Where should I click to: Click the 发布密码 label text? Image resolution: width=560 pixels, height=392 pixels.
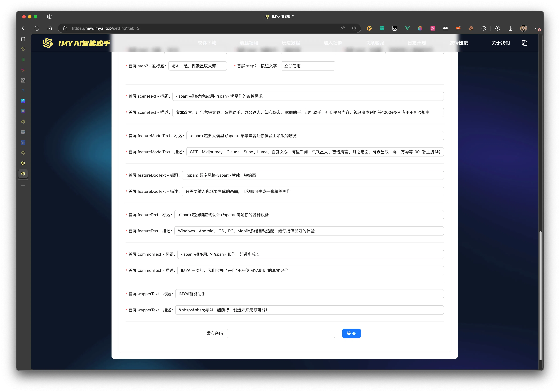pos(216,333)
